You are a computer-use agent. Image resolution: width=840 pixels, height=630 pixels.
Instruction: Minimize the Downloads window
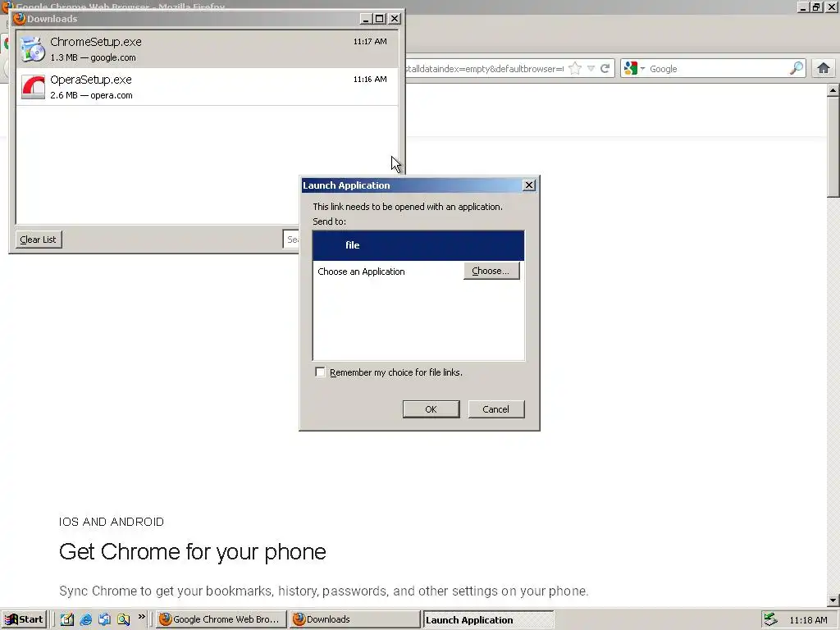pos(366,19)
